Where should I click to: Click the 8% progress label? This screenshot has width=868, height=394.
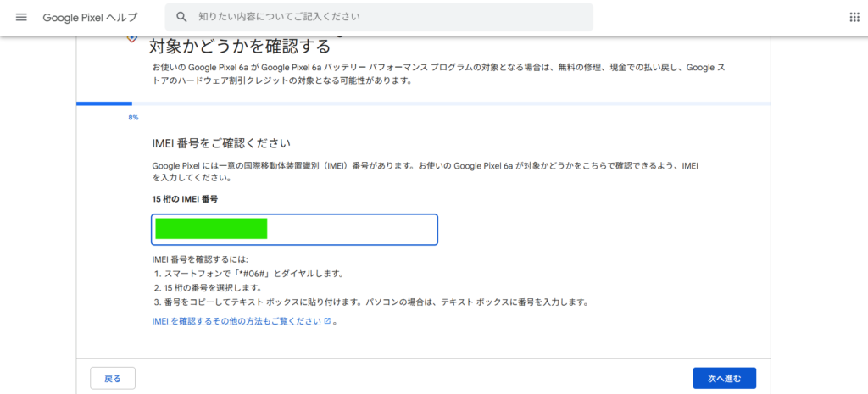tap(133, 117)
